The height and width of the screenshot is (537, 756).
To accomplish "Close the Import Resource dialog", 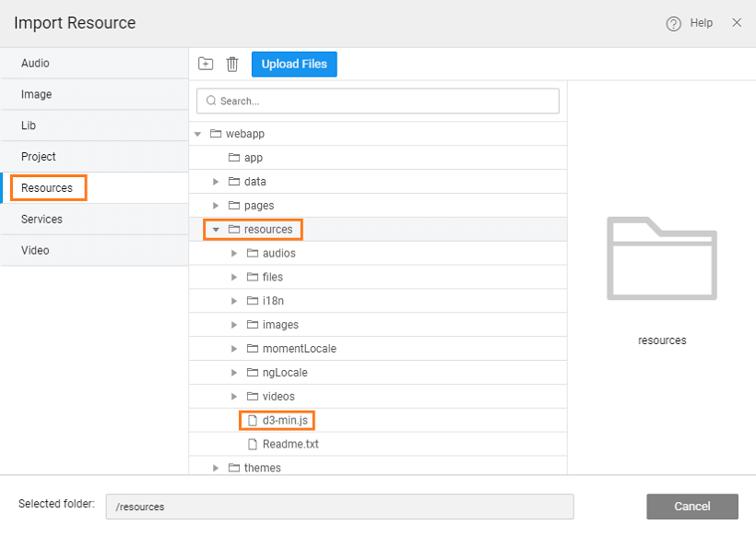I will 737,23.
